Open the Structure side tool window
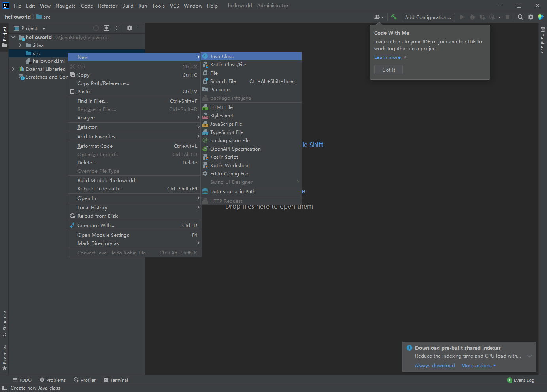 5,324
